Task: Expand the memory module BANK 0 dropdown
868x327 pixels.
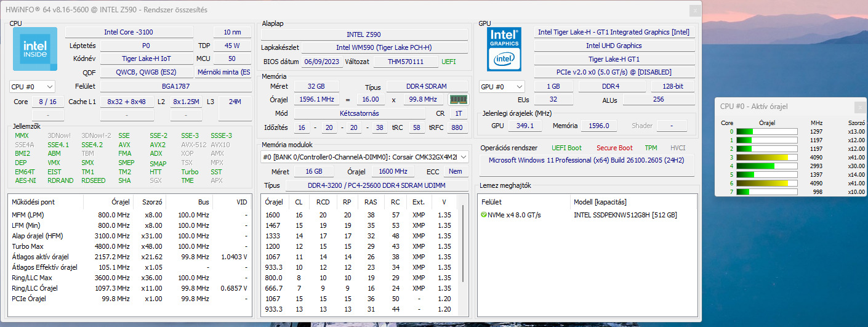Action: [364, 157]
